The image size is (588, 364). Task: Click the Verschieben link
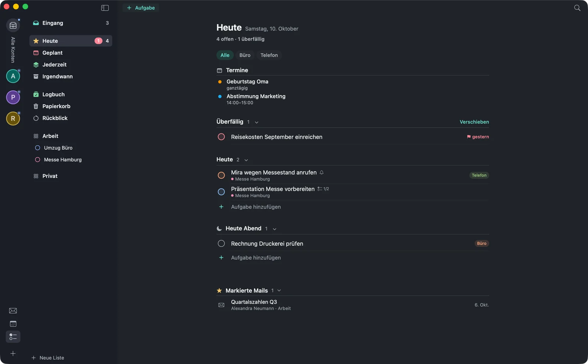(x=474, y=122)
